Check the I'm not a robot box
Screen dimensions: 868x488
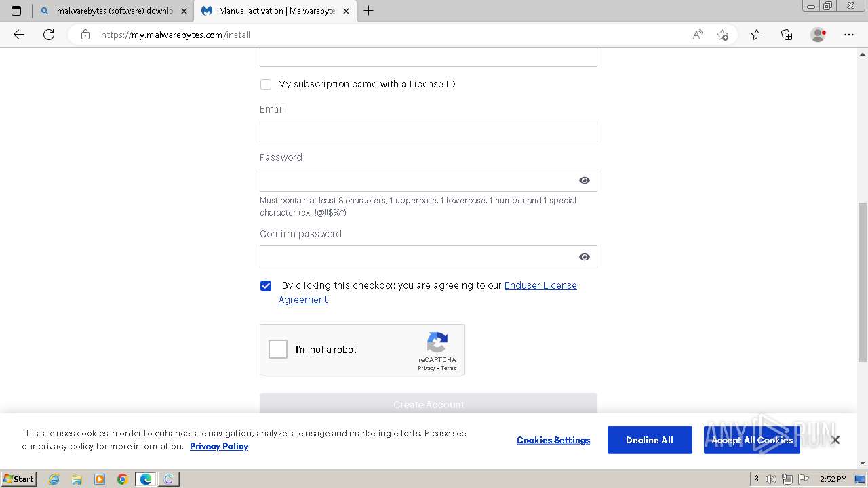[278, 349]
